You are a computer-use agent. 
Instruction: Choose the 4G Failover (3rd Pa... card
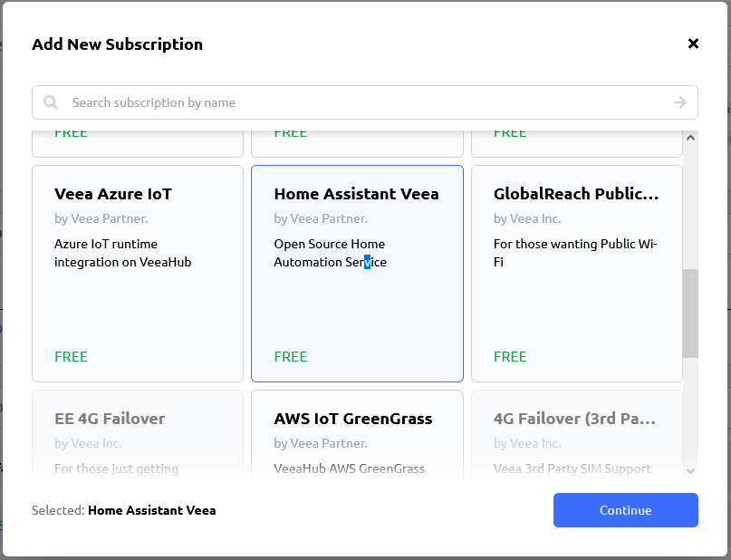coord(577,435)
